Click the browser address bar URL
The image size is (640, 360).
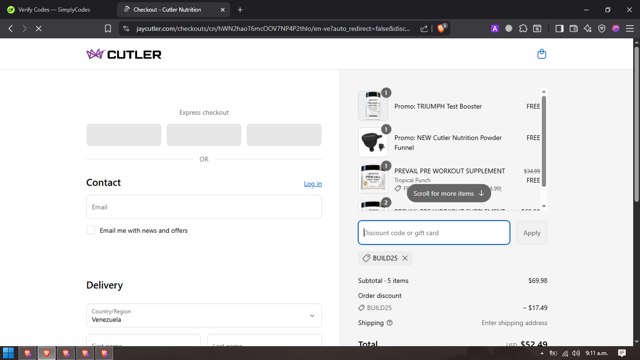tap(273, 29)
